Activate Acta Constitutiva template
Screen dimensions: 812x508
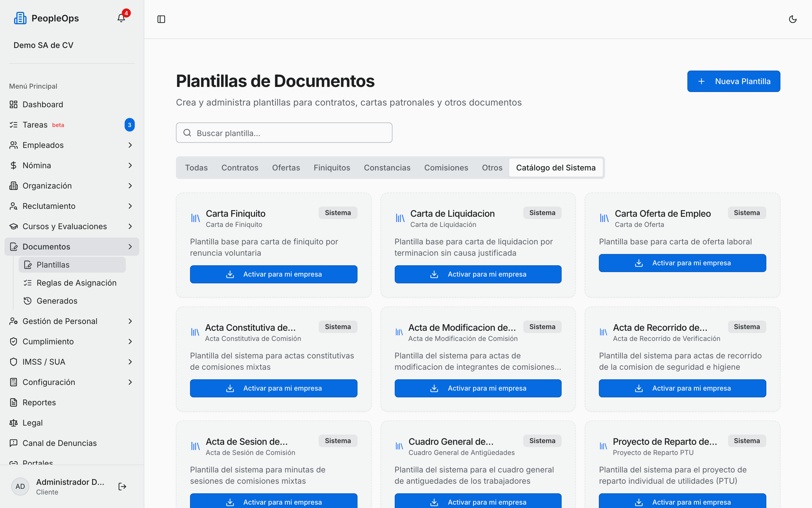(x=273, y=388)
